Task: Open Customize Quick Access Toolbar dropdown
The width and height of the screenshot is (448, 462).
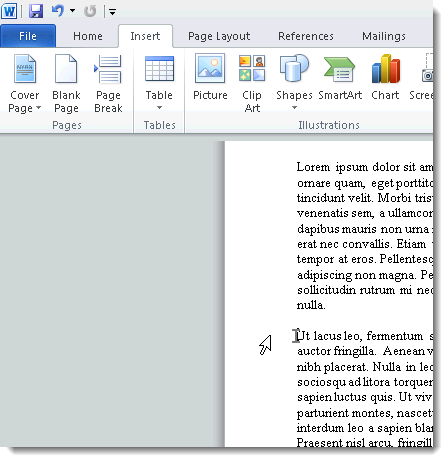Action: coord(112,13)
